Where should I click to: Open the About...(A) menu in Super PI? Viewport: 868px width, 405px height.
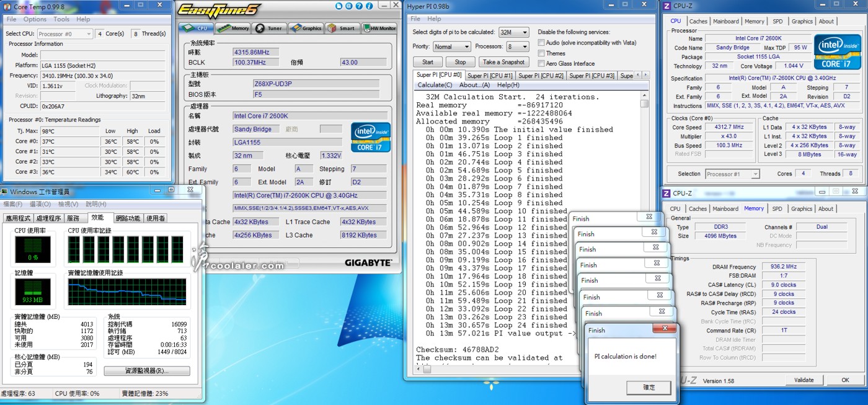point(474,85)
